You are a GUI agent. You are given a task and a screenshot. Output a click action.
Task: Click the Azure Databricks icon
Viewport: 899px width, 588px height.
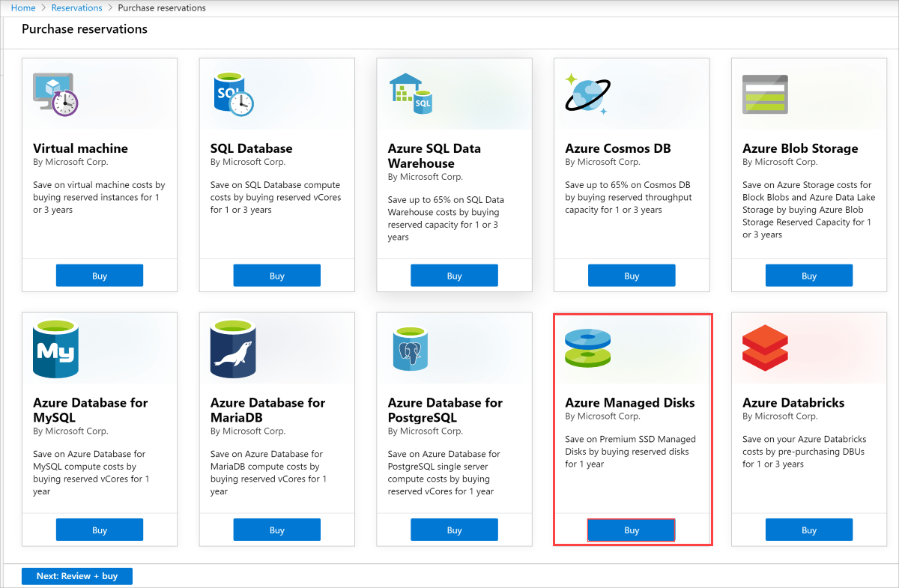tap(765, 348)
